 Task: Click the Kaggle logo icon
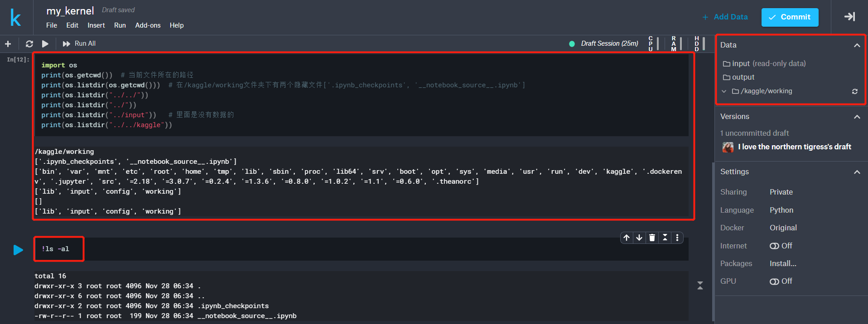tap(16, 18)
